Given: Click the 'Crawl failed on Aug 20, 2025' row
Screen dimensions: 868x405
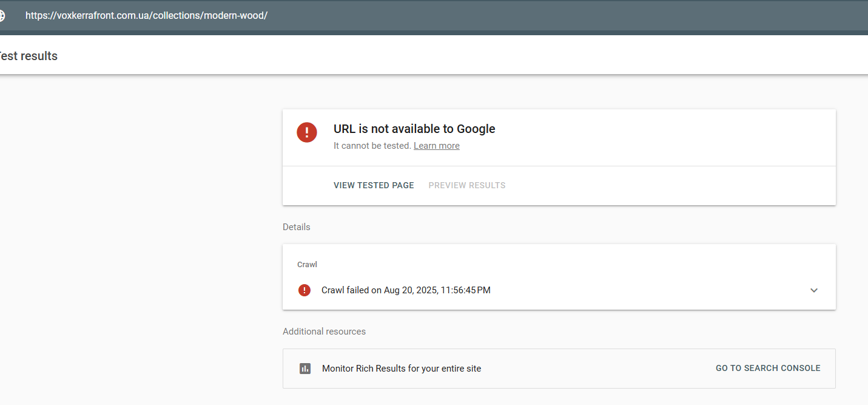Looking at the screenshot, I should coord(559,290).
